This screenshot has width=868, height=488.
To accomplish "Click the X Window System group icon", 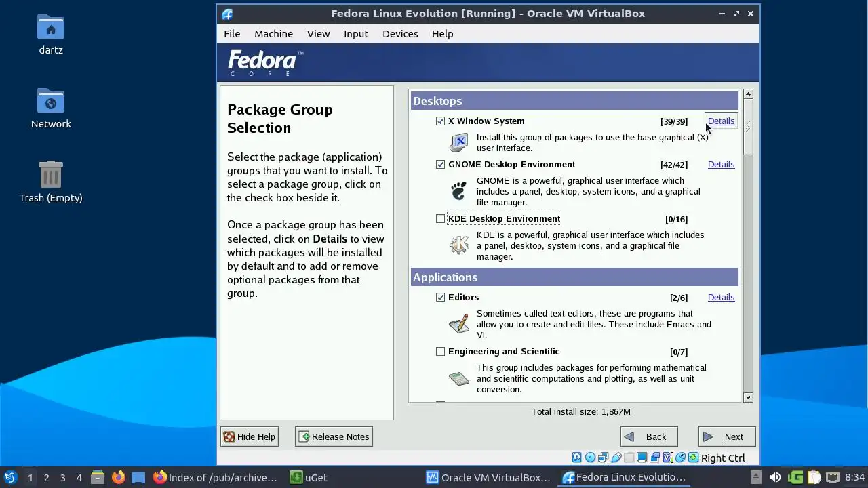I will pos(459,142).
